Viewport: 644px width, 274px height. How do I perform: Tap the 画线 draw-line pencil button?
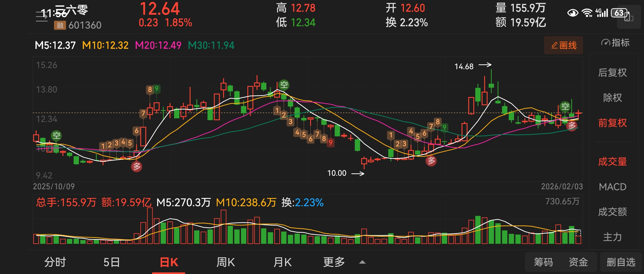coord(563,45)
